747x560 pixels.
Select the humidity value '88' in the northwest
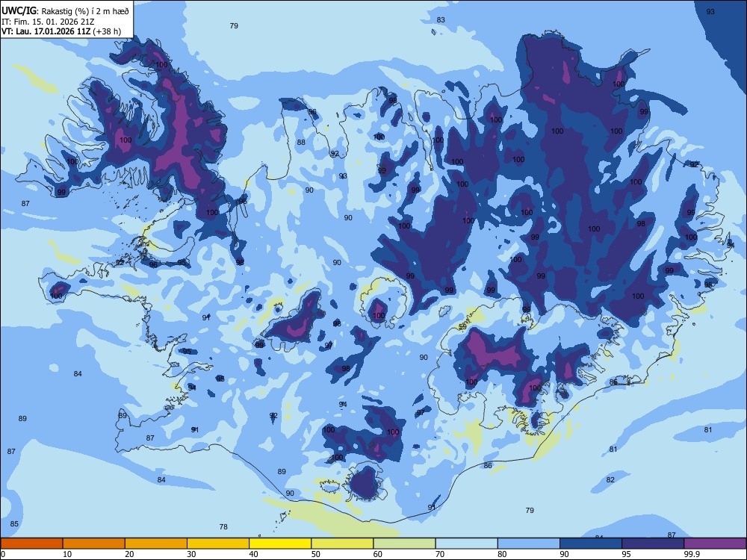301,142
